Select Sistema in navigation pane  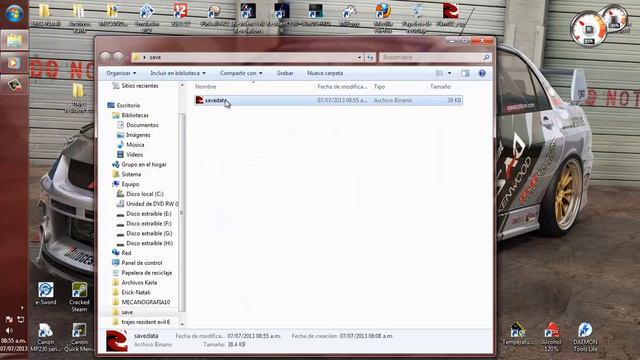(x=127, y=174)
